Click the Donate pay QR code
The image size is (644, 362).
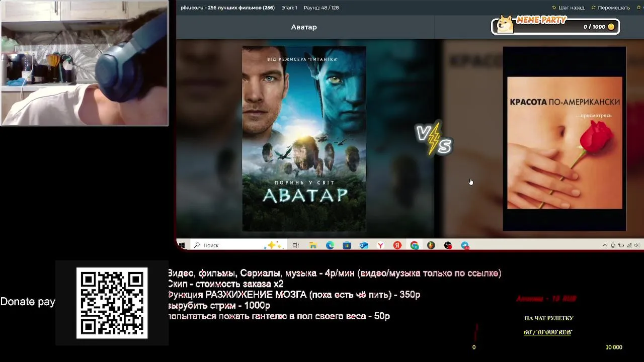(112, 303)
